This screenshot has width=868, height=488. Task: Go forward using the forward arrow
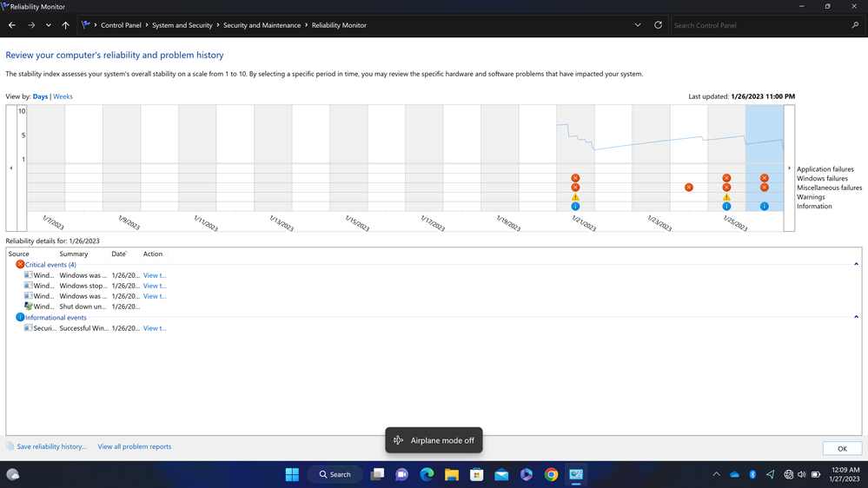pos(31,25)
